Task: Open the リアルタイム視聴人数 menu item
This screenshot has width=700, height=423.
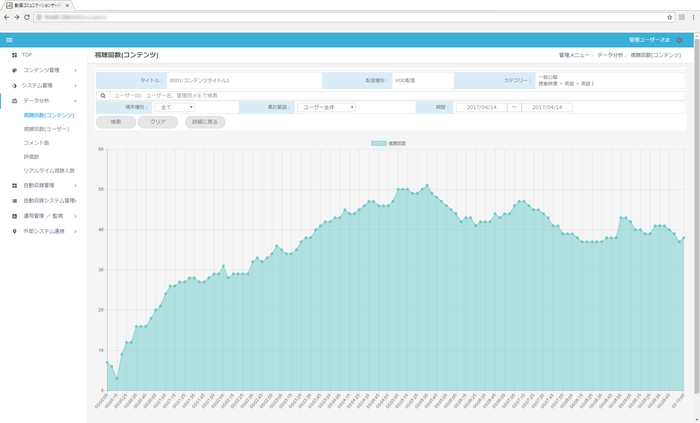Action: (49, 171)
